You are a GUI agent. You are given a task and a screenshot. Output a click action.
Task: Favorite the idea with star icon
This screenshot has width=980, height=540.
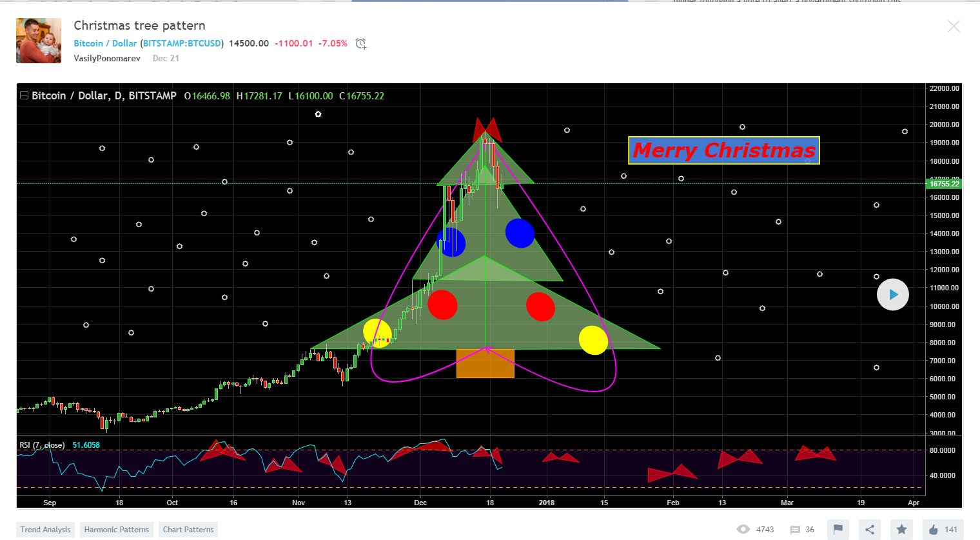pos(901,530)
